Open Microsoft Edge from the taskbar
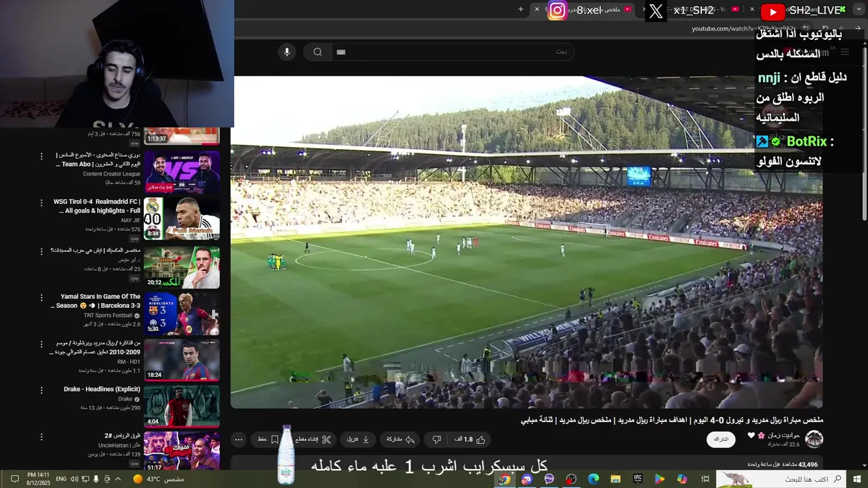This screenshot has width=868, height=488. coord(593,479)
